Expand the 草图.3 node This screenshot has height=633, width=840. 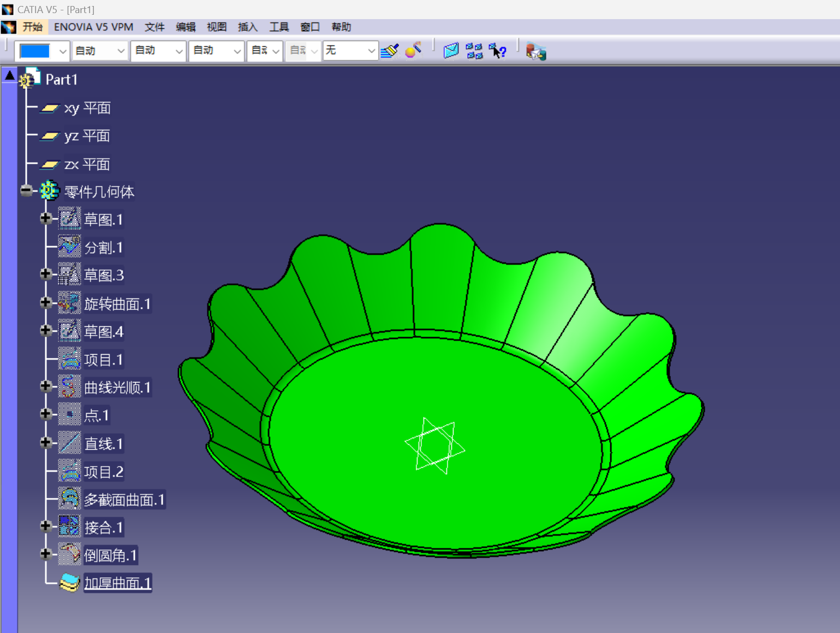click(x=46, y=274)
